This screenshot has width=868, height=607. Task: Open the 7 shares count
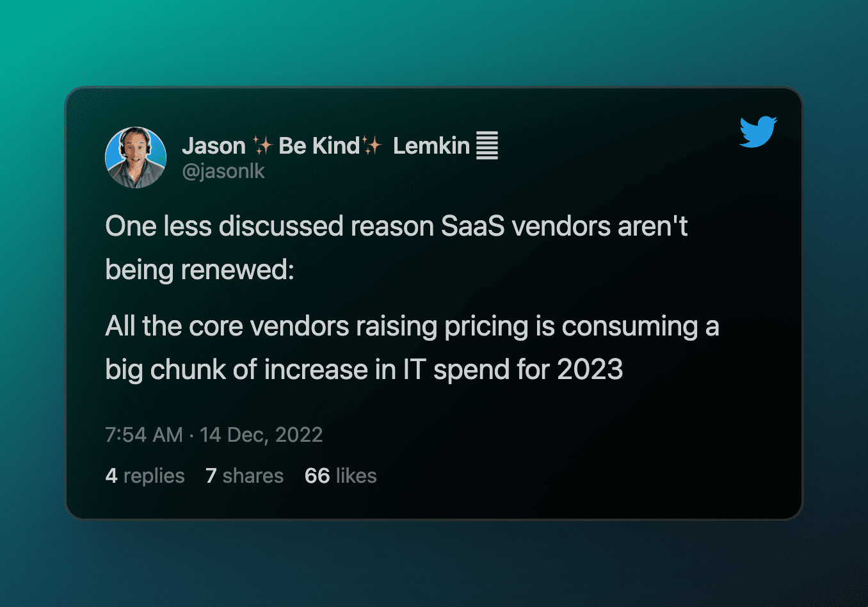tap(245, 476)
